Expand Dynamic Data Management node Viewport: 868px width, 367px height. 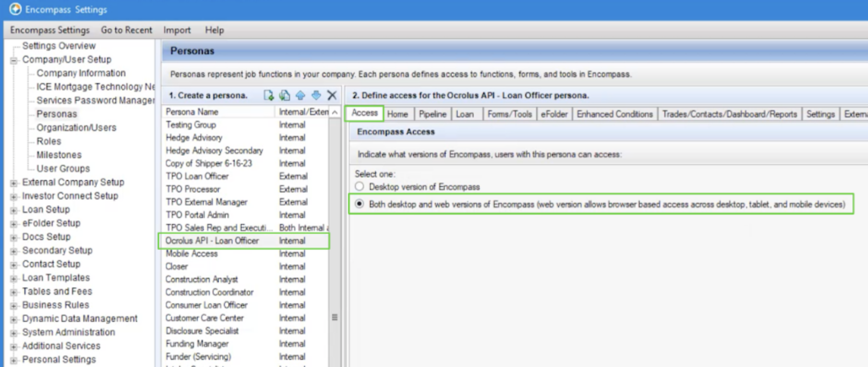[x=14, y=319]
